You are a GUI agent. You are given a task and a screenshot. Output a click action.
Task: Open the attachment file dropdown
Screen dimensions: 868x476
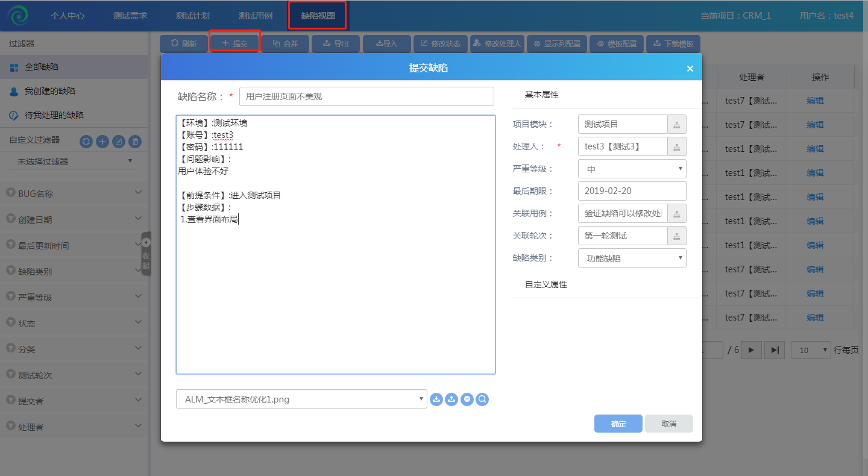[x=301, y=399]
